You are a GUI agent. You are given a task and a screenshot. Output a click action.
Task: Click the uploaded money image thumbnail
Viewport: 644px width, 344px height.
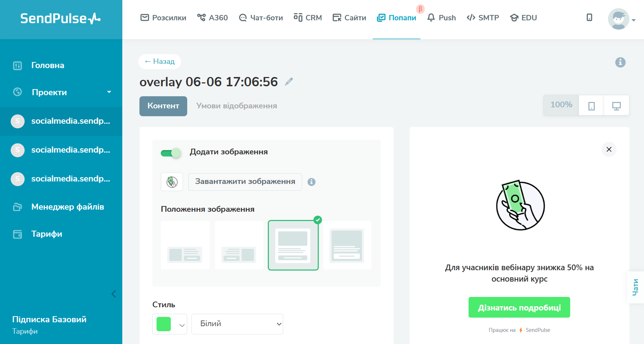pos(172,182)
